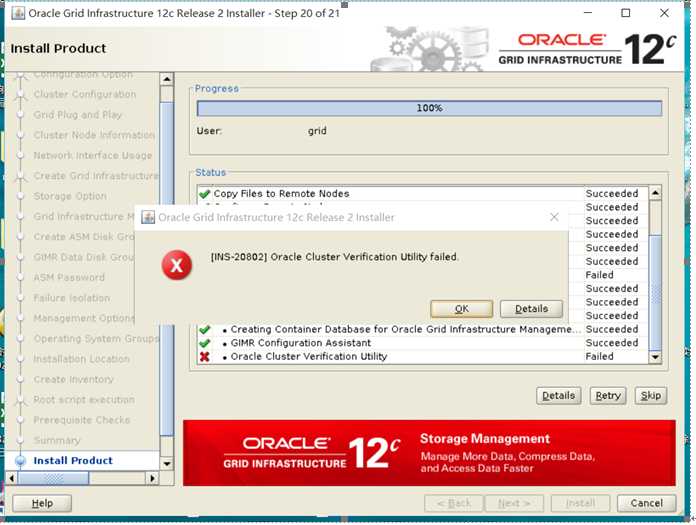Click the 100% progress bar
696x525 pixels.
click(x=429, y=108)
